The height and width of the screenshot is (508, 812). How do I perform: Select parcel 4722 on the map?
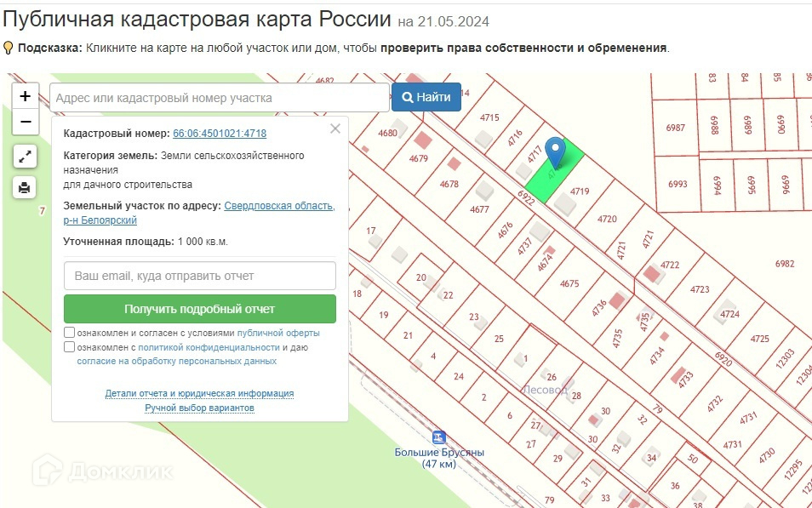click(x=670, y=265)
